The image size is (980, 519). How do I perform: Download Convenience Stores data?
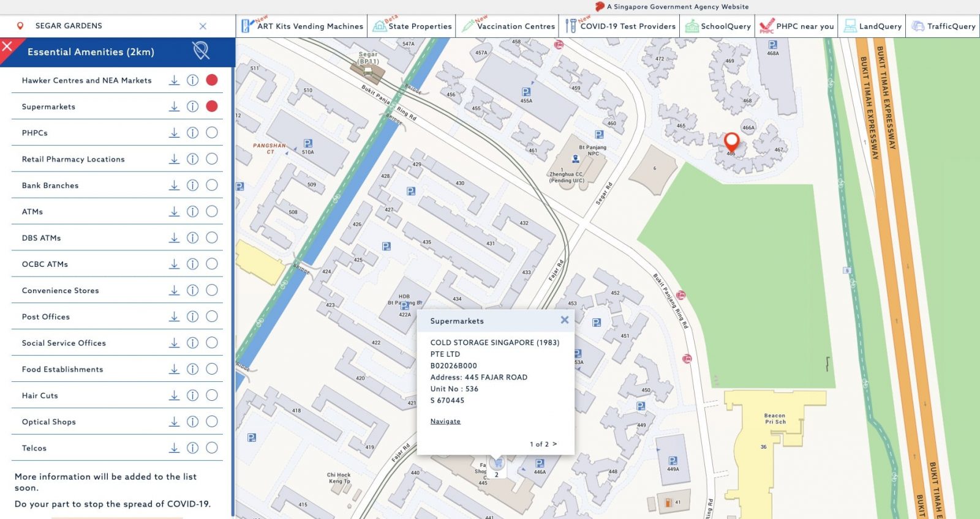[175, 291]
